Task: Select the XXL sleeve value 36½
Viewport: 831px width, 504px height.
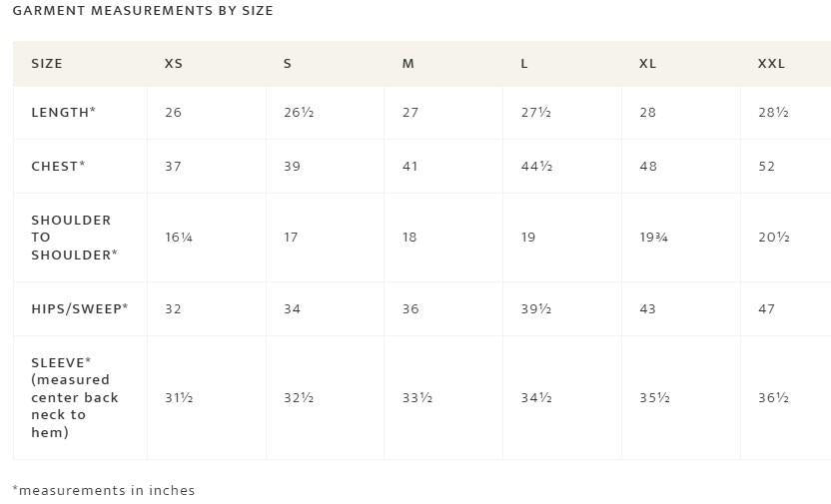Action: (774, 398)
